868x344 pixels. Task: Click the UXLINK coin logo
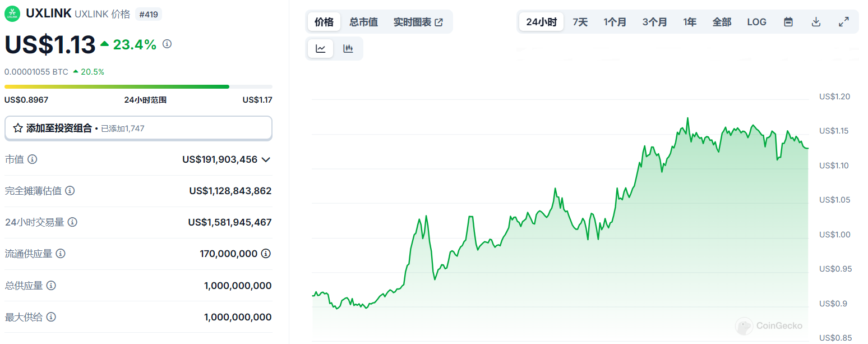12,13
